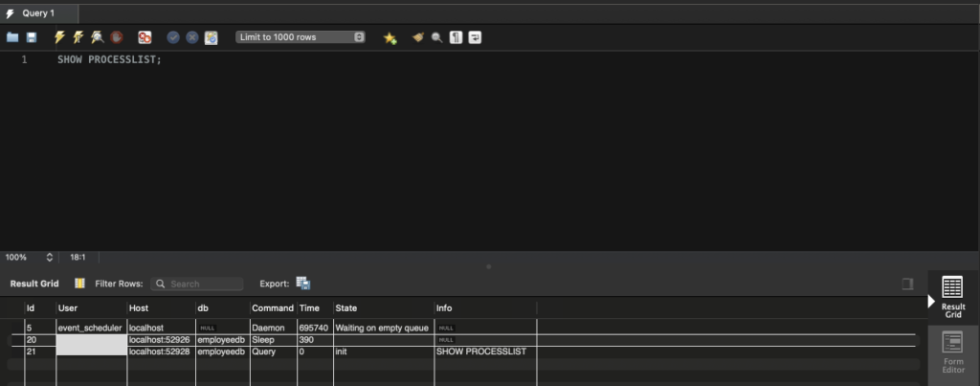Beautify the query with the broom icon
980x386 pixels.
click(x=418, y=37)
